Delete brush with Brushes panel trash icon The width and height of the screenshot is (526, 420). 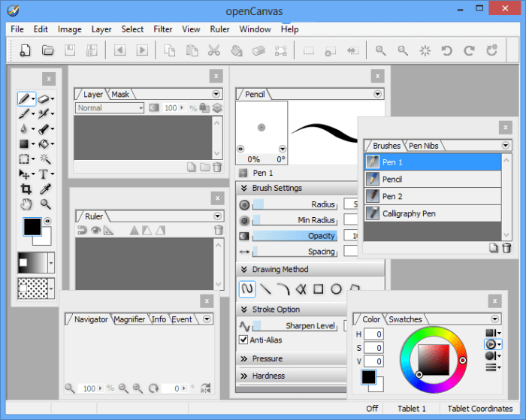(x=507, y=248)
